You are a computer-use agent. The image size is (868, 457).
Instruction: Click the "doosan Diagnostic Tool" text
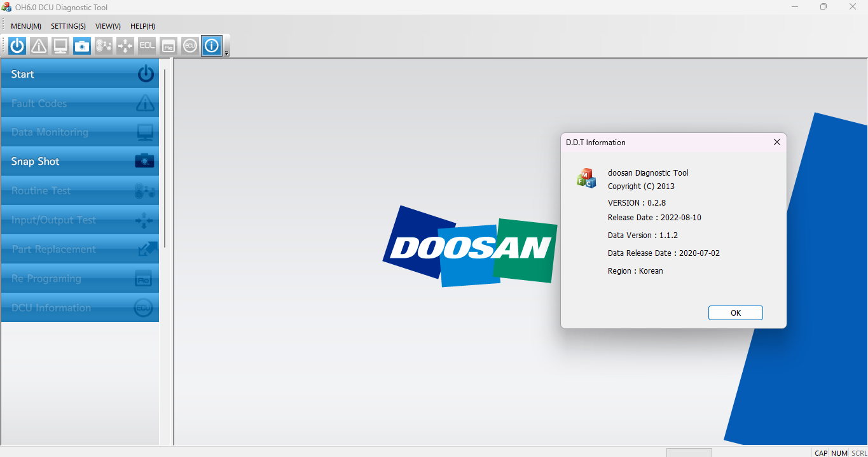648,172
